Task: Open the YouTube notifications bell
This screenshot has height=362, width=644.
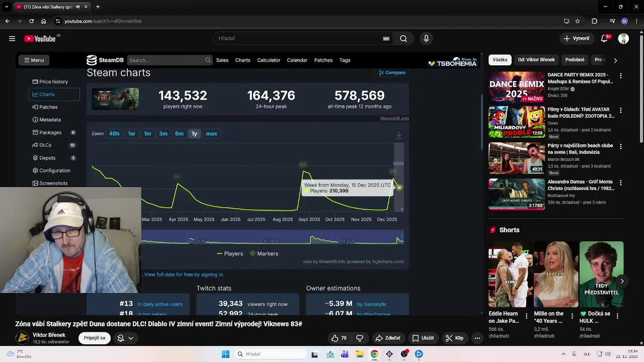Action: pos(605,38)
